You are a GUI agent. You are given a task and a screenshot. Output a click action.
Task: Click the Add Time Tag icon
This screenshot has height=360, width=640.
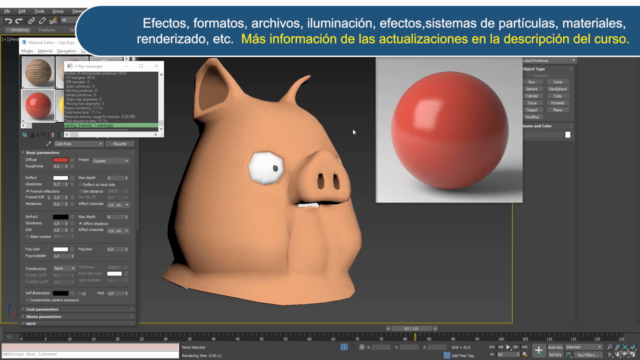point(447,356)
